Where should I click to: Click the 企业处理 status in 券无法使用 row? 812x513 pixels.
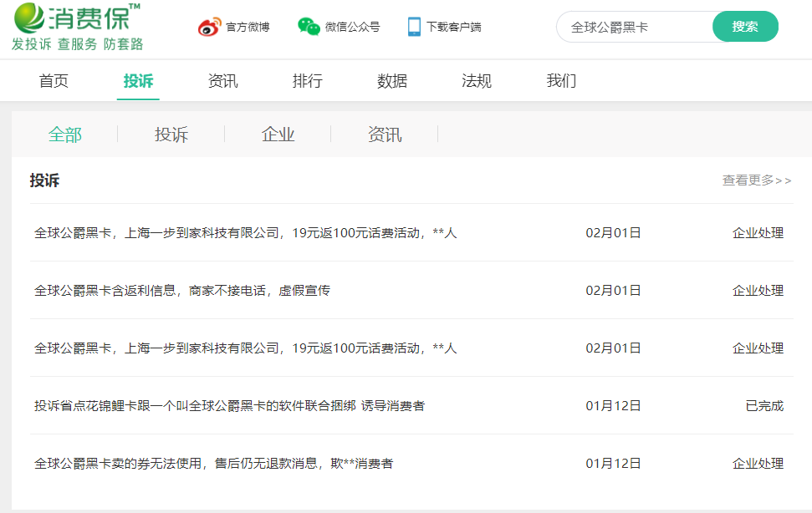(758, 464)
